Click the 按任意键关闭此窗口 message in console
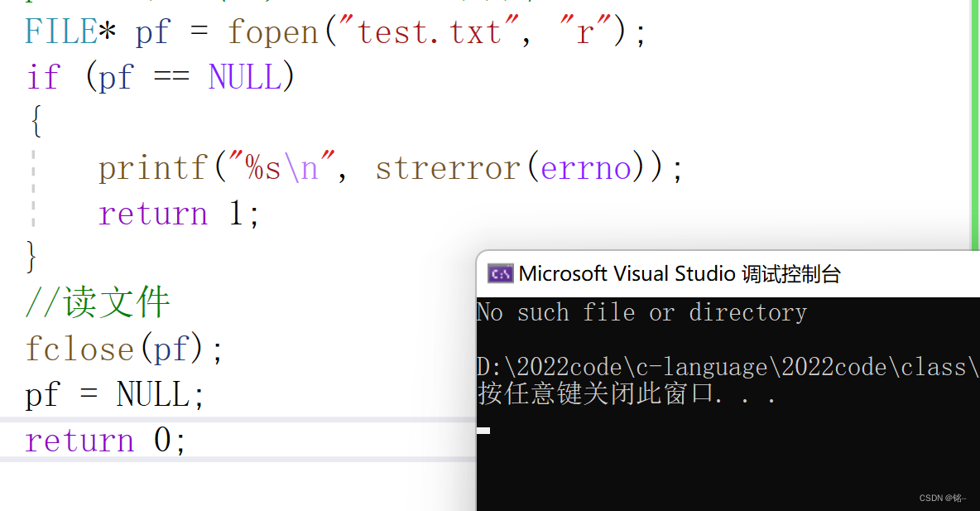The width and height of the screenshot is (980, 511). coord(627,394)
